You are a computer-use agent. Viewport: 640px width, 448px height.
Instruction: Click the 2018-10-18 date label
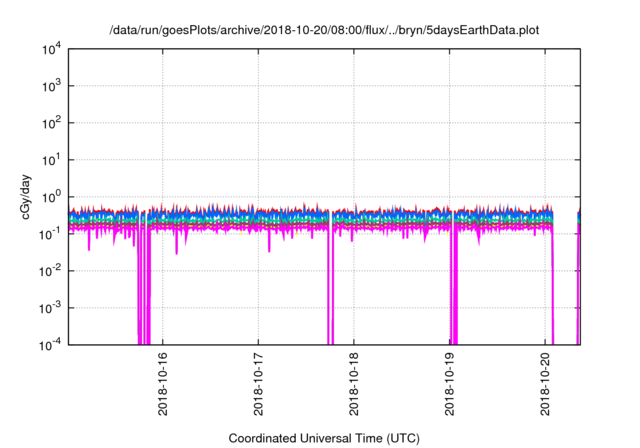(x=353, y=384)
